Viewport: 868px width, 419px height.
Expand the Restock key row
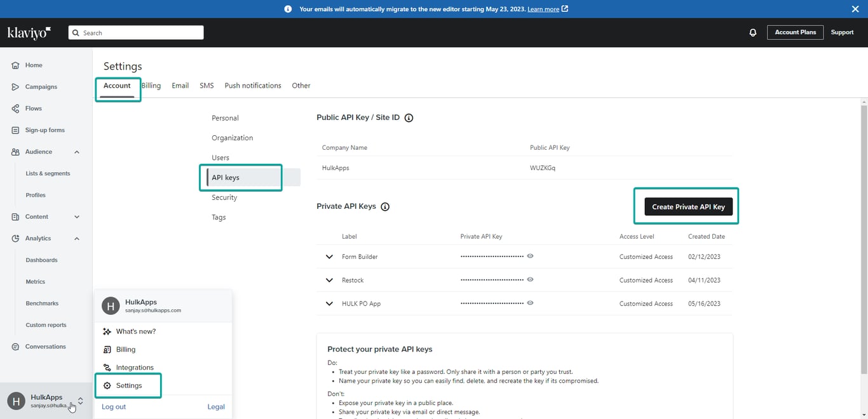click(329, 280)
